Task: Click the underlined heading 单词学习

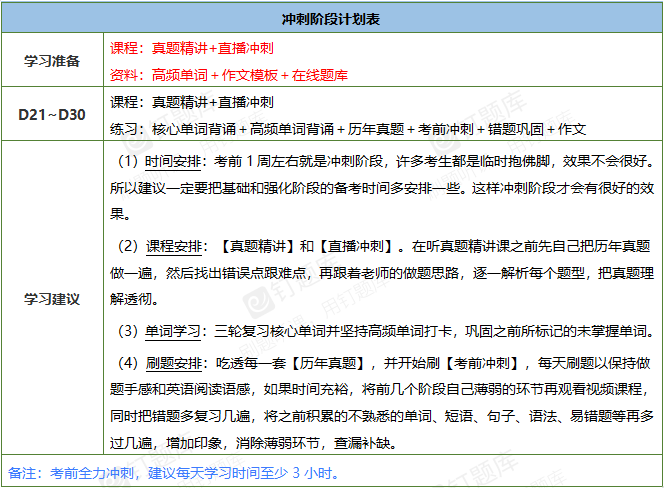Action: click(173, 331)
